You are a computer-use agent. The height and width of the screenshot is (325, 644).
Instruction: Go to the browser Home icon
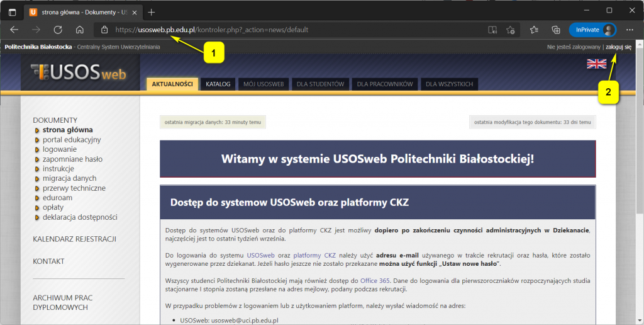pyautogui.click(x=80, y=30)
